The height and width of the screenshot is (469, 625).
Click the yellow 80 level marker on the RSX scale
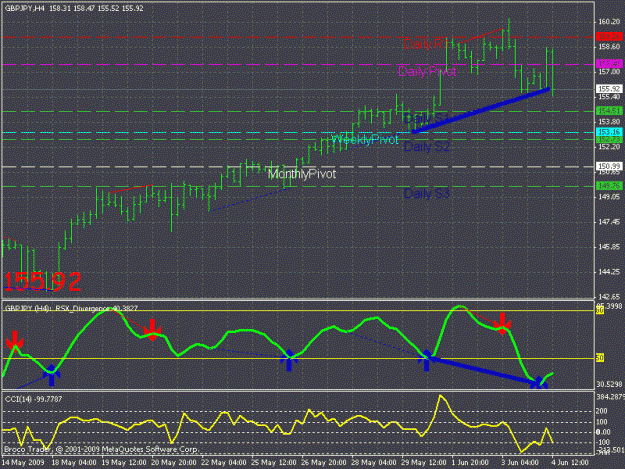pyautogui.click(x=600, y=311)
